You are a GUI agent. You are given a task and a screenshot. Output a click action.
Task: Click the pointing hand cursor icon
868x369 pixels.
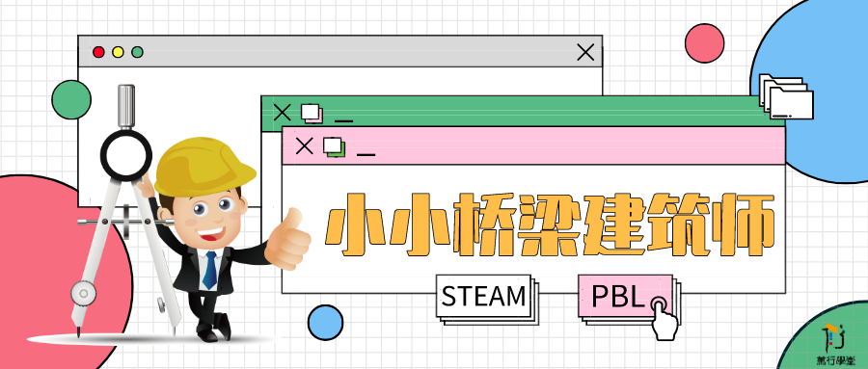(x=664, y=318)
